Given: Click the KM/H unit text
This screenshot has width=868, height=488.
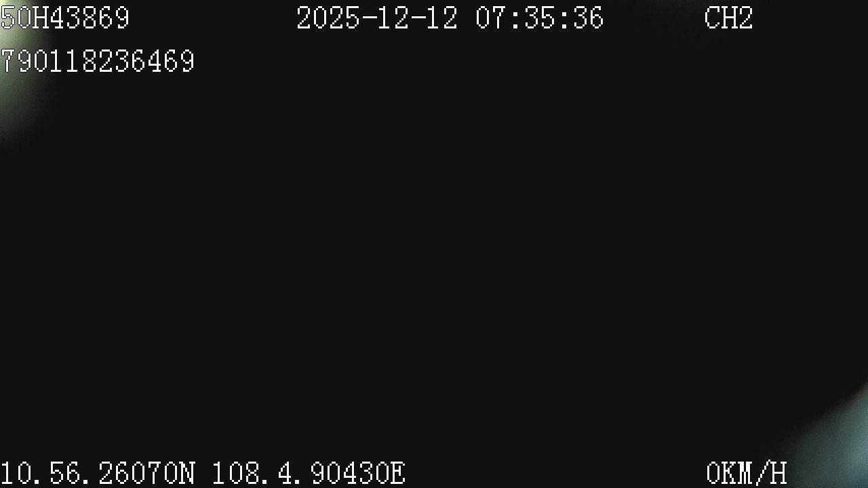Looking at the screenshot, I should (754, 473).
